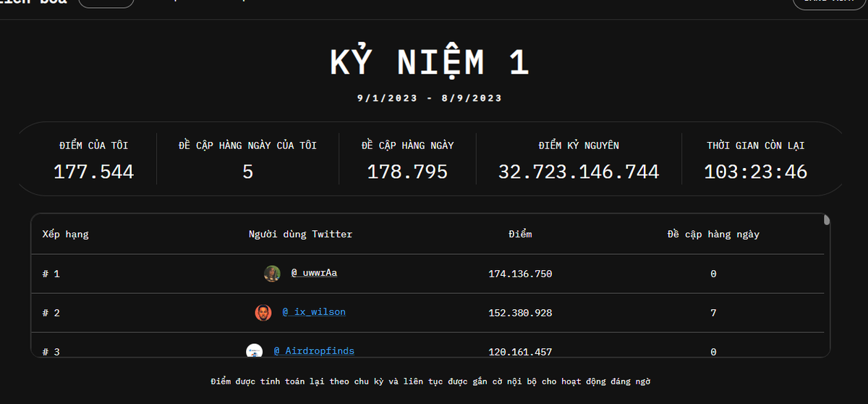
Task: Click rank cell '# 2'
Action: click(51, 313)
